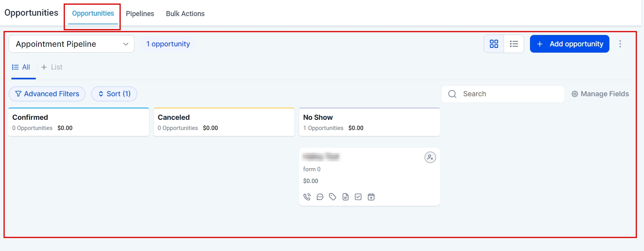644x251 pixels.
Task: Click the unassigned user icon on the card
Action: pyautogui.click(x=430, y=158)
